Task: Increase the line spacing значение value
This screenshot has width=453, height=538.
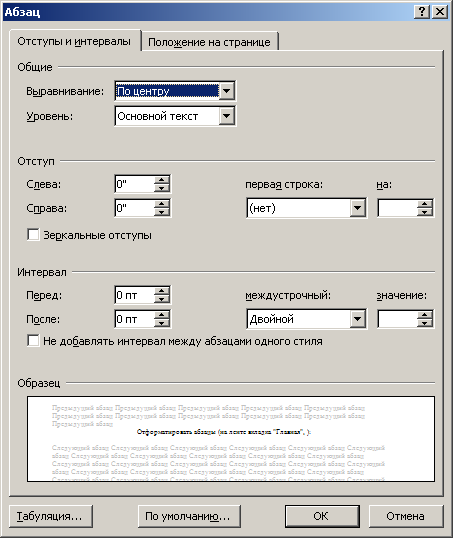Action: click(425, 315)
